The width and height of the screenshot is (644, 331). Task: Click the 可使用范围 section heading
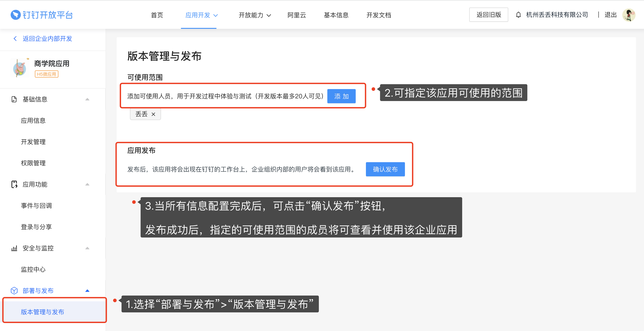pyautogui.click(x=145, y=77)
